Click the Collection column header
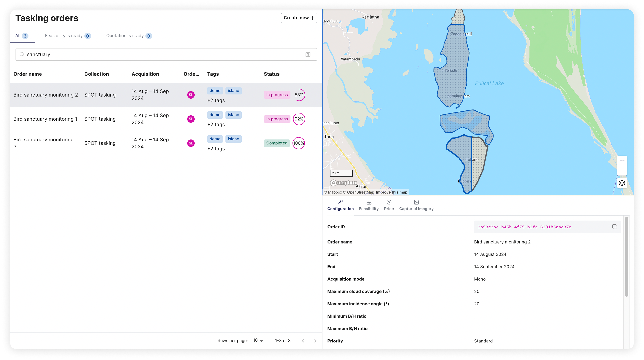The width and height of the screenshot is (644, 360). 96,74
